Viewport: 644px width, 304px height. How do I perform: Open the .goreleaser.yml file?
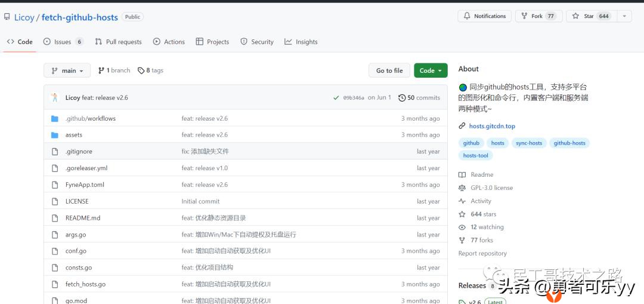86,168
